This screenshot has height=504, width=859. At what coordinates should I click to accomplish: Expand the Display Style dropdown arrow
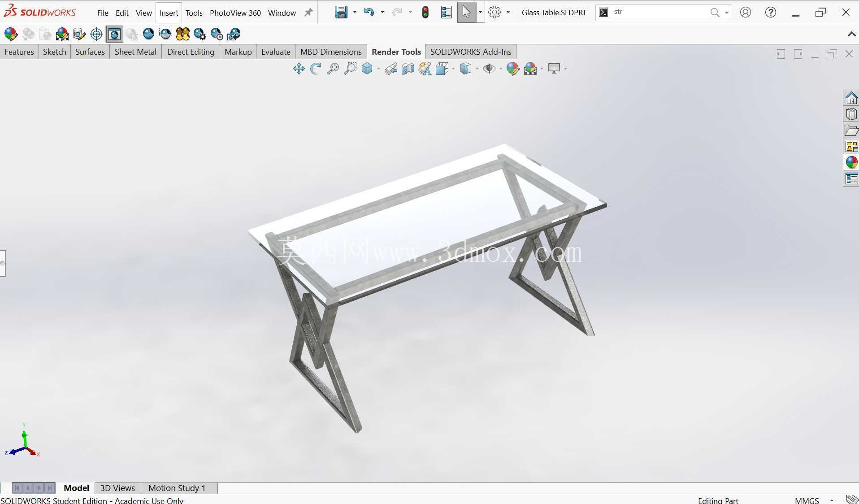tap(477, 69)
